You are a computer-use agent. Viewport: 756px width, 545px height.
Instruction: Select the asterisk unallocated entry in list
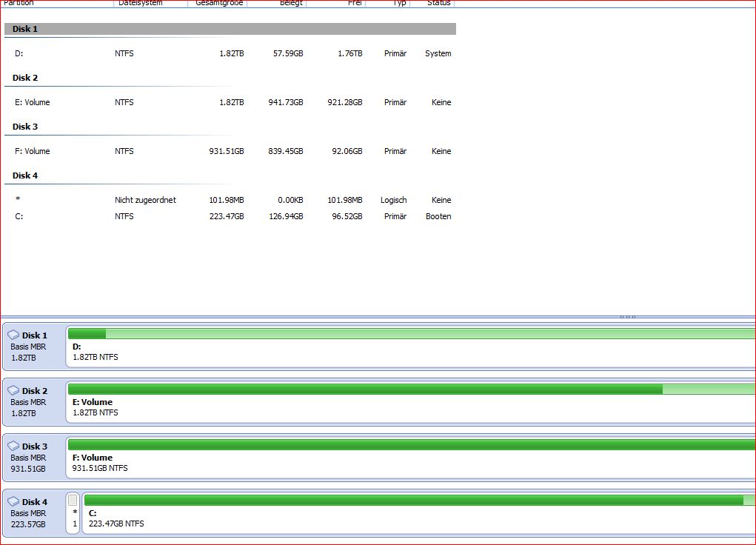point(18,200)
